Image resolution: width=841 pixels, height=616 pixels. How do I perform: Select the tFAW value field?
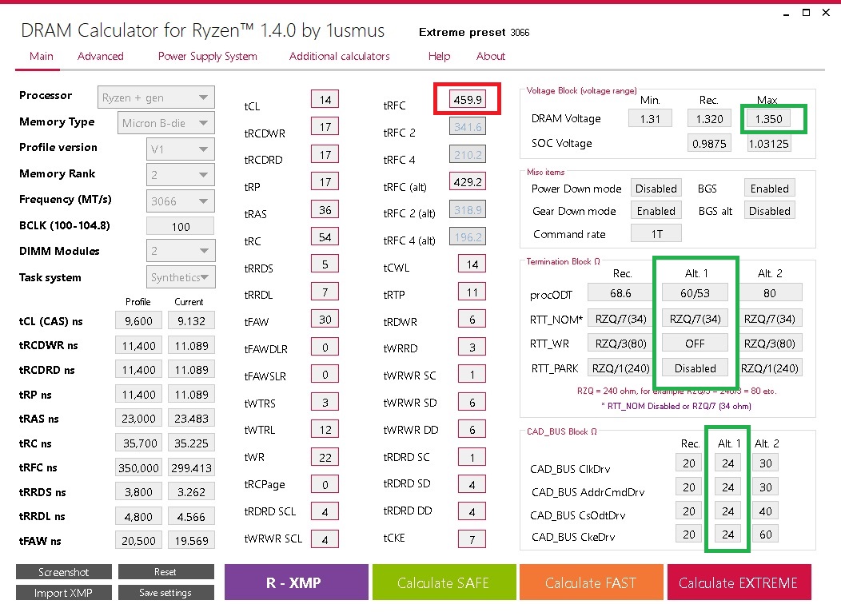pyautogui.click(x=325, y=319)
